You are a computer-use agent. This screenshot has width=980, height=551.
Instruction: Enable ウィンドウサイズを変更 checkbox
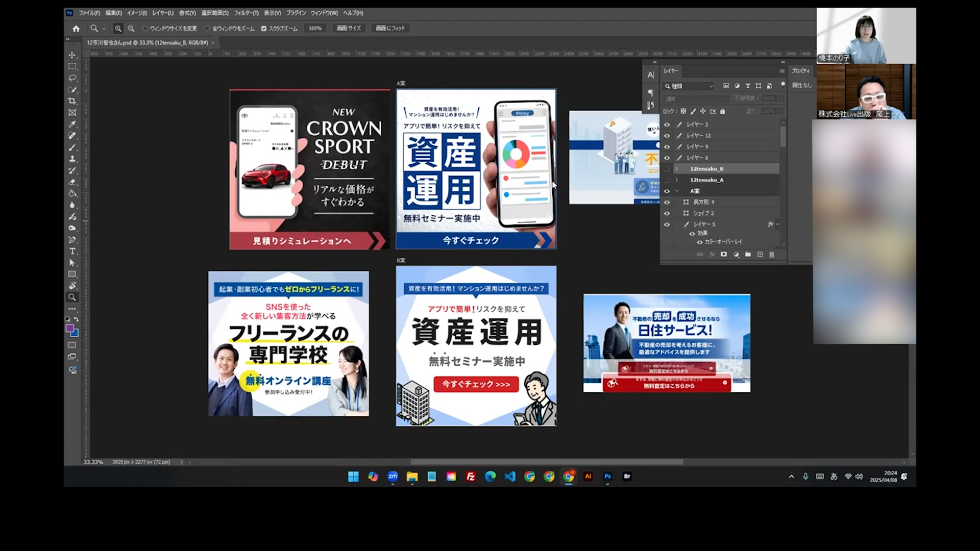click(145, 29)
